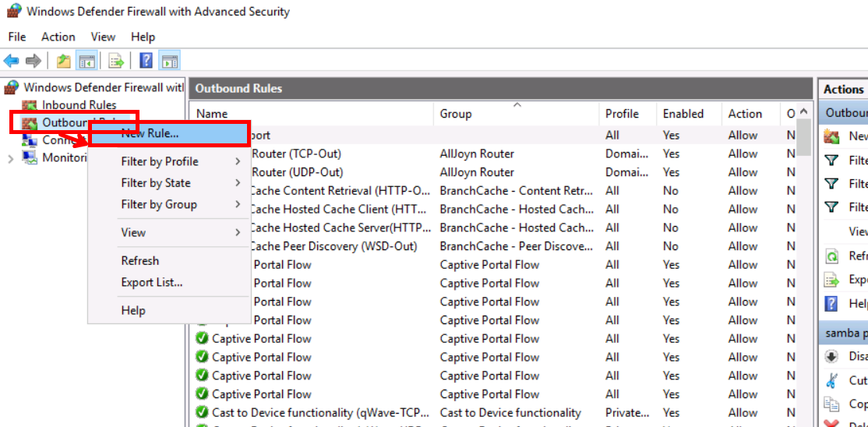Select the Windows Defender Firewall root node
Screen dimensions: 868x427
pos(104,87)
